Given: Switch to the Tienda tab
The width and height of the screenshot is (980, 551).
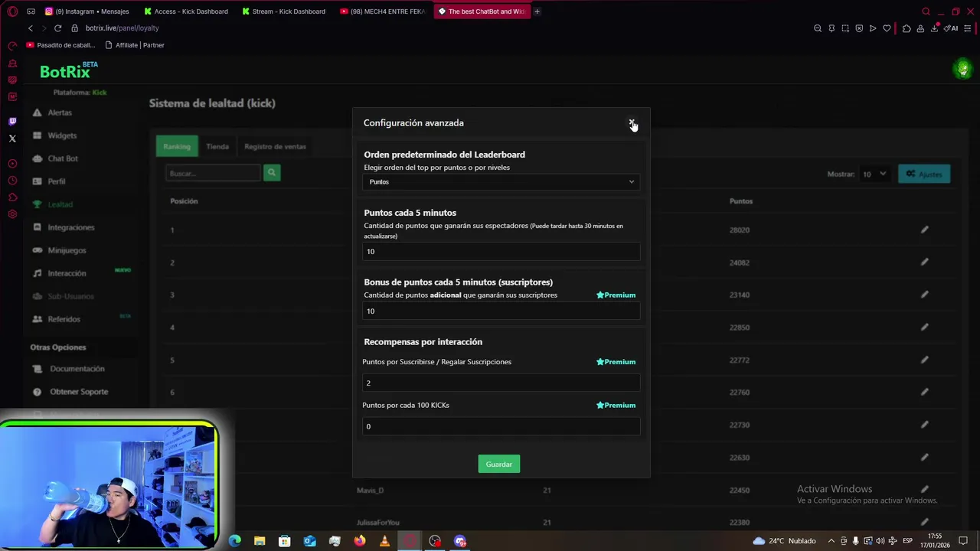Looking at the screenshot, I should click(217, 146).
